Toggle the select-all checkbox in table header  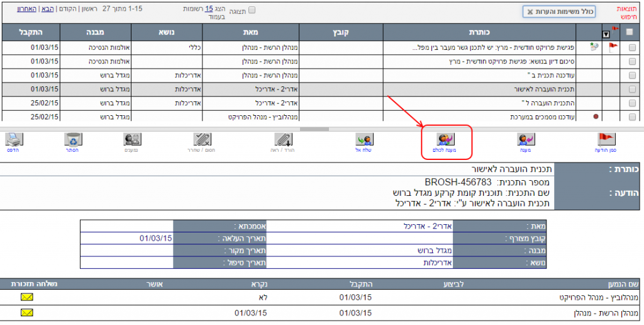[x=631, y=32]
